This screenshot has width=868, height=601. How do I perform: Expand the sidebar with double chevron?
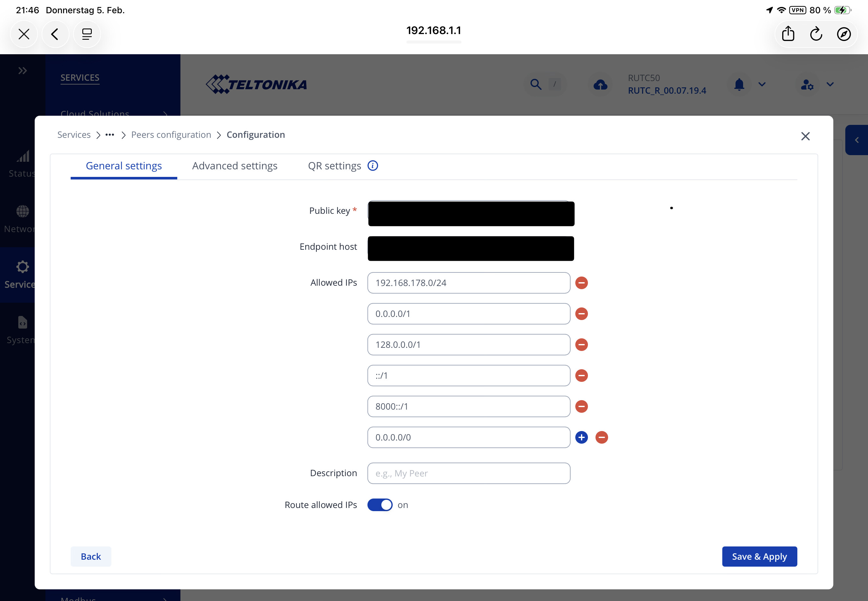tap(23, 70)
